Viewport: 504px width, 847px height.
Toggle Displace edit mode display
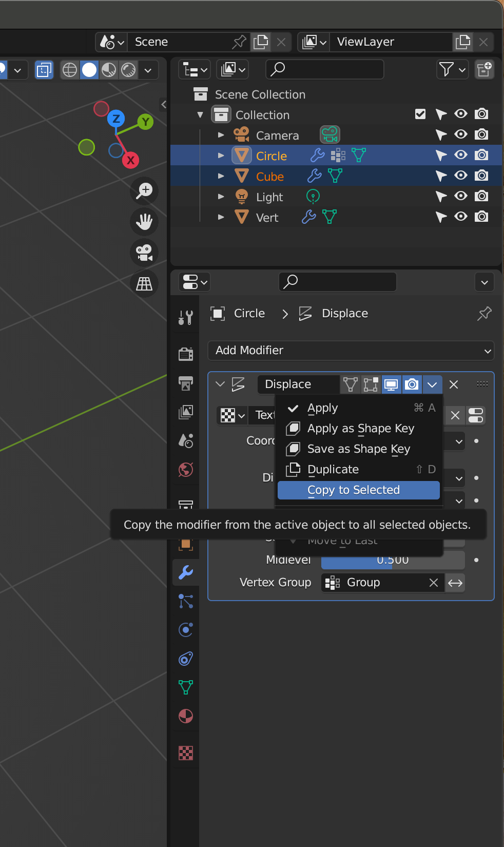coord(371,384)
